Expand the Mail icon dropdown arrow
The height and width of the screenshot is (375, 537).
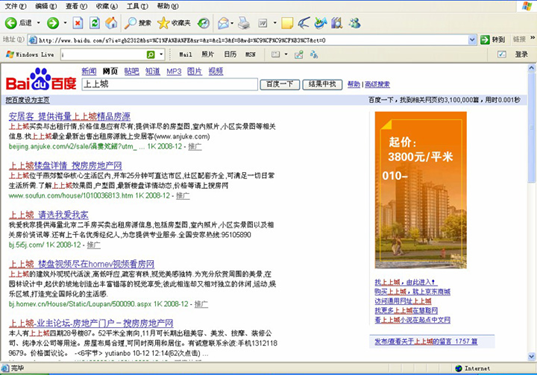coord(232,23)
